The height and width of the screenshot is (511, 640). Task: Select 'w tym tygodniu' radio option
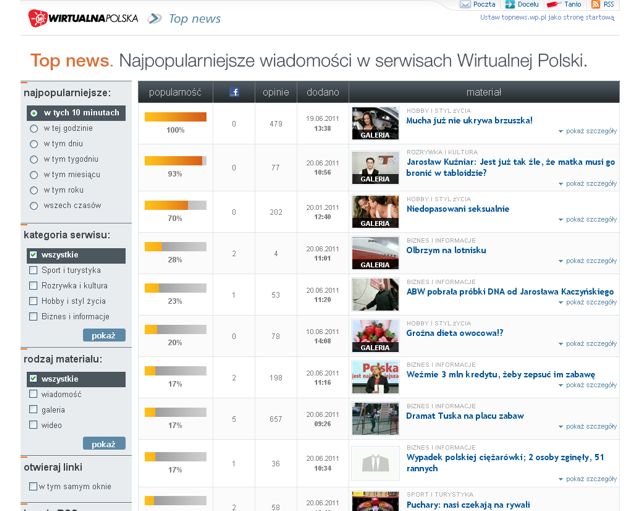34,160
